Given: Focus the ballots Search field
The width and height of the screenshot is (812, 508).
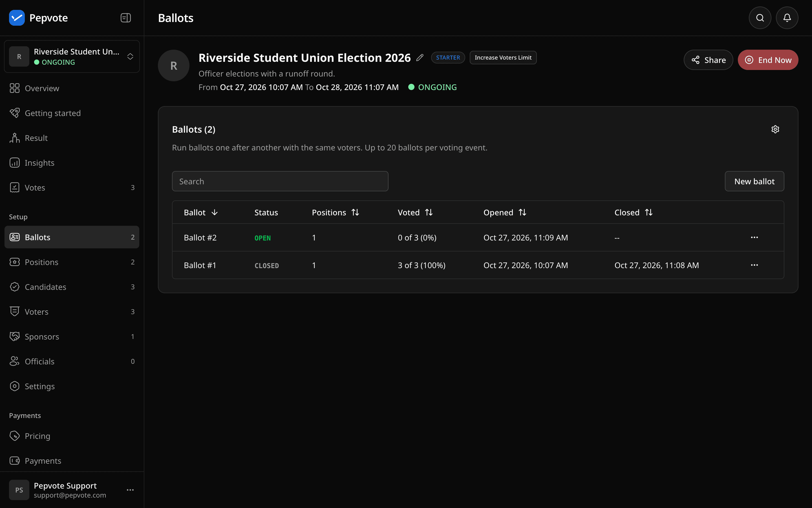Looking at the screenshot, I should tap(280, 181).
